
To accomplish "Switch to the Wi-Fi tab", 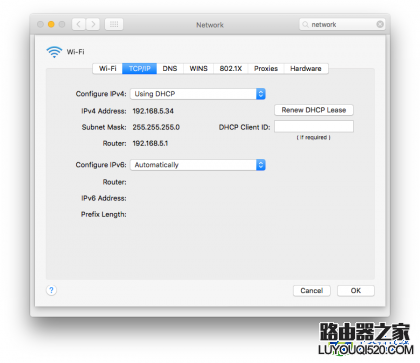I will click(x=108, y=69).
